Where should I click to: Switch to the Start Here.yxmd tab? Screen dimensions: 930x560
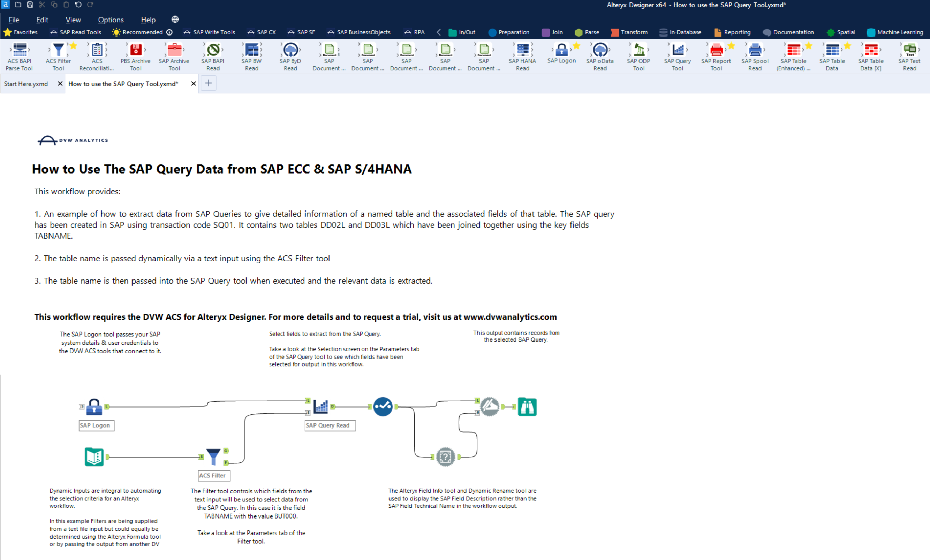[x=26, y=83]
